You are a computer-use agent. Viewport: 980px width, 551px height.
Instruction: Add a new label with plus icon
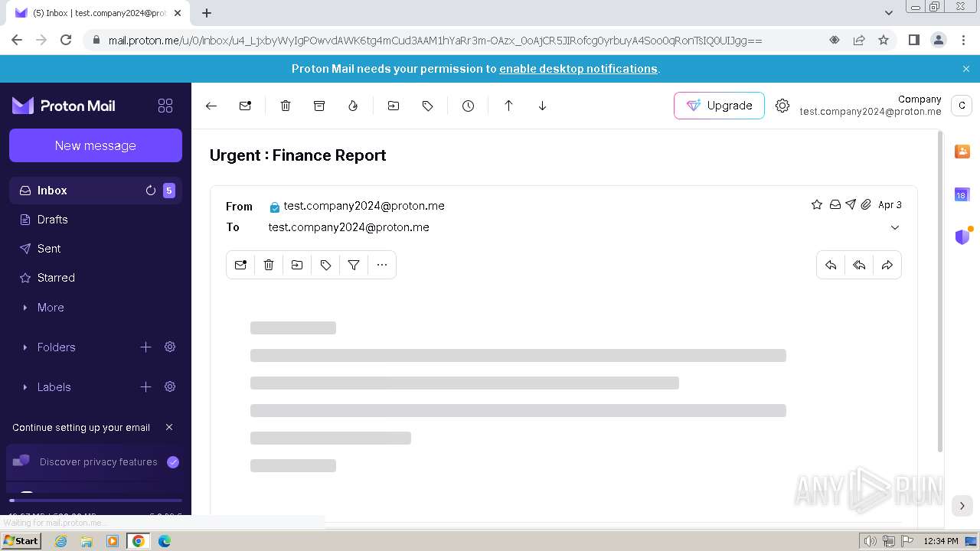(x=145, y=386)
